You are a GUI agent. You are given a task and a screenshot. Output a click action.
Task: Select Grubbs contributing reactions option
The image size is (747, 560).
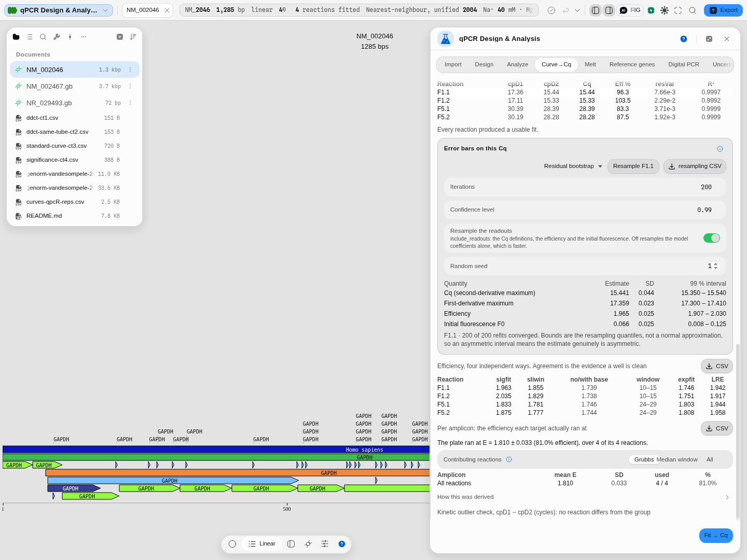[644, 459]
